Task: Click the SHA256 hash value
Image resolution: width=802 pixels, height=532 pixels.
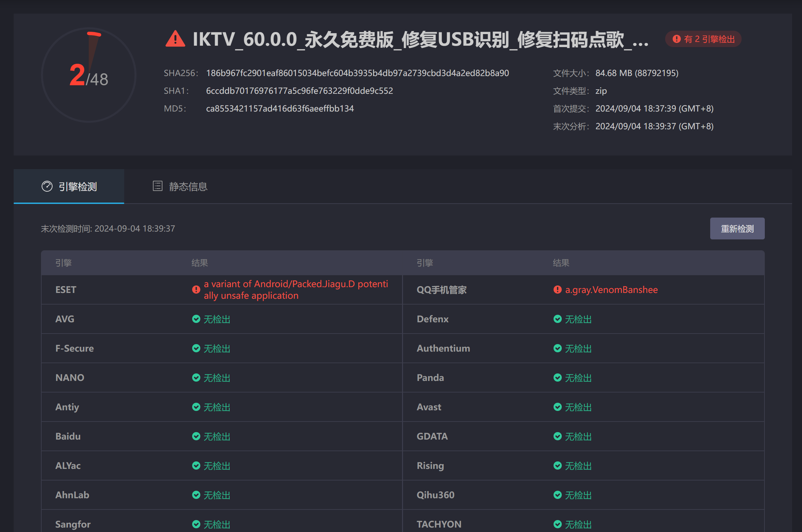Action: [x=357, y=73]
